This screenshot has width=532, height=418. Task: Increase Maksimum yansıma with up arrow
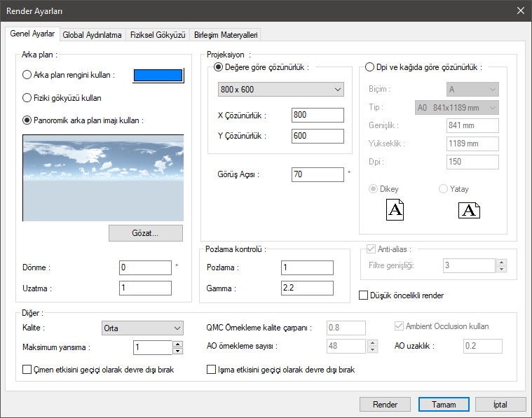coord(177,344)
